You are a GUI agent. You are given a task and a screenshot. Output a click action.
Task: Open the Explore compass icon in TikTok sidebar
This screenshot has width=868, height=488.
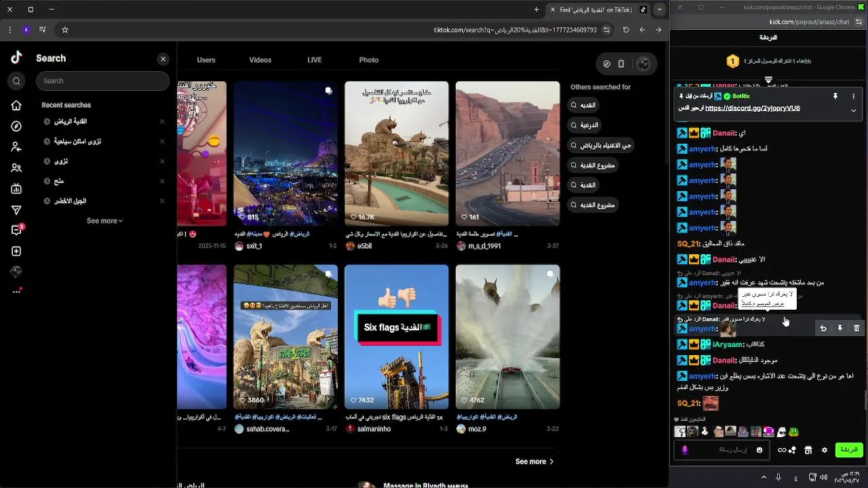[16, 126]
